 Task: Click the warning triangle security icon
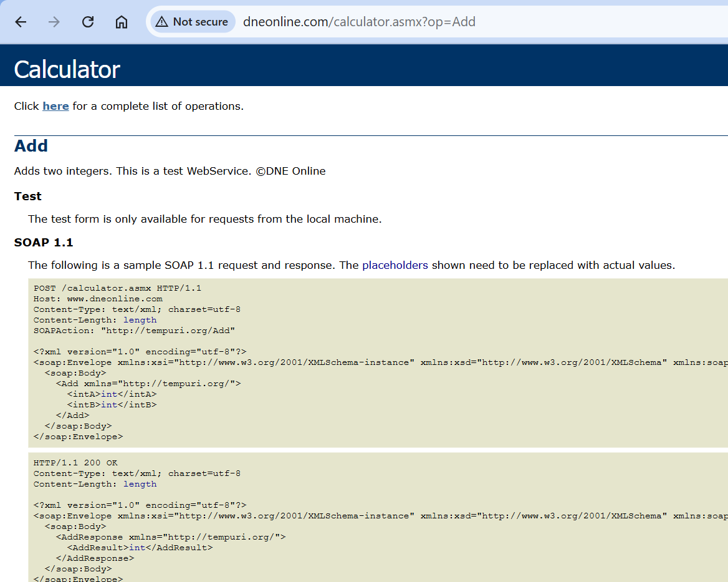click(161, 22)
